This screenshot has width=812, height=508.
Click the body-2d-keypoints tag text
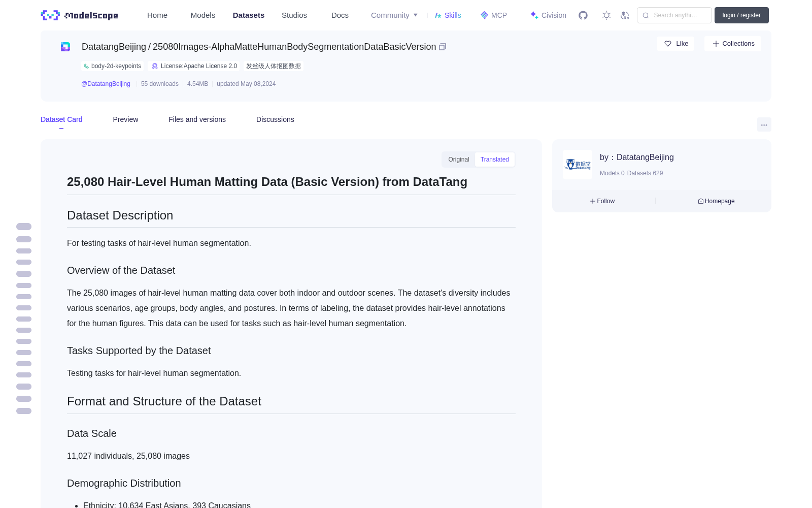pyautogui.click(x=116, y=66)
